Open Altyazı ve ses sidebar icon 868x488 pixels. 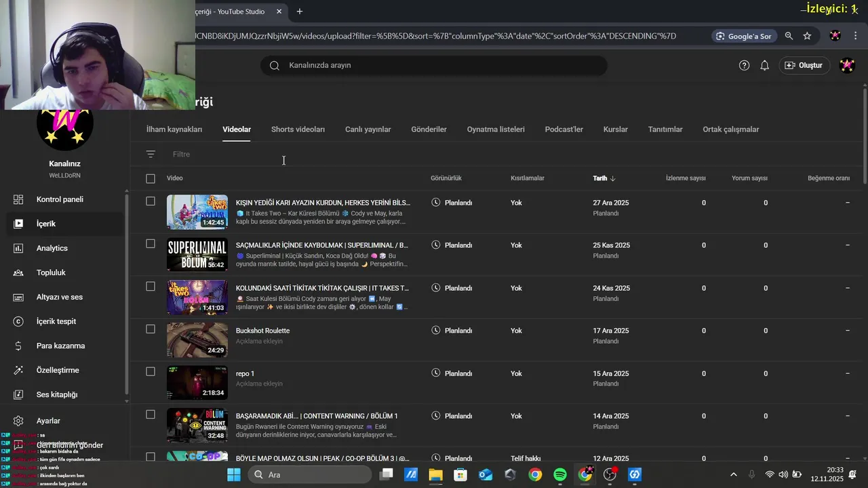[x=18, y=297]
